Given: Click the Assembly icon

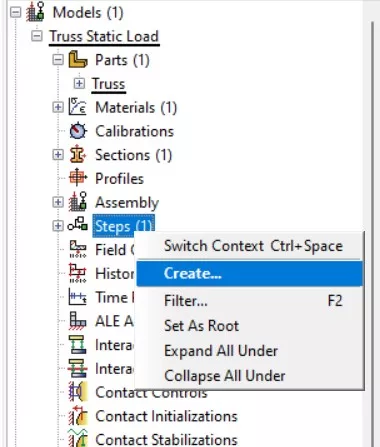Looking at the screenshot, I should pyautogui.click(x=78, y=202).
